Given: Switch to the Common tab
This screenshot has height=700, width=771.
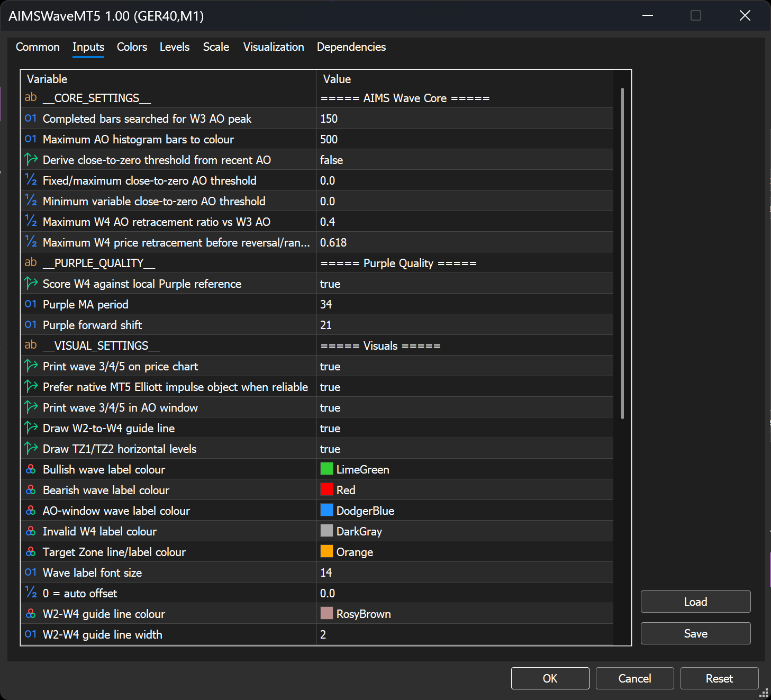Looking at the screenshot, I should point(38,47).
